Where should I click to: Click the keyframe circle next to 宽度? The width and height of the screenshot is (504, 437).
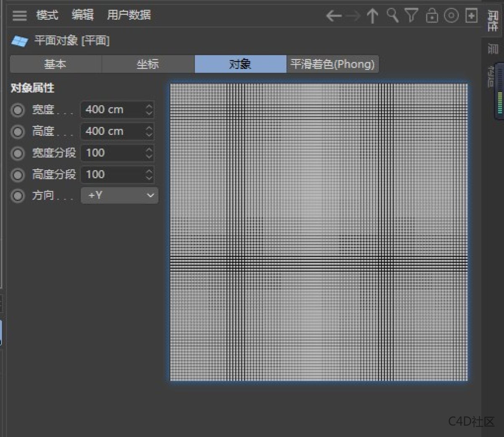[18, 110]
